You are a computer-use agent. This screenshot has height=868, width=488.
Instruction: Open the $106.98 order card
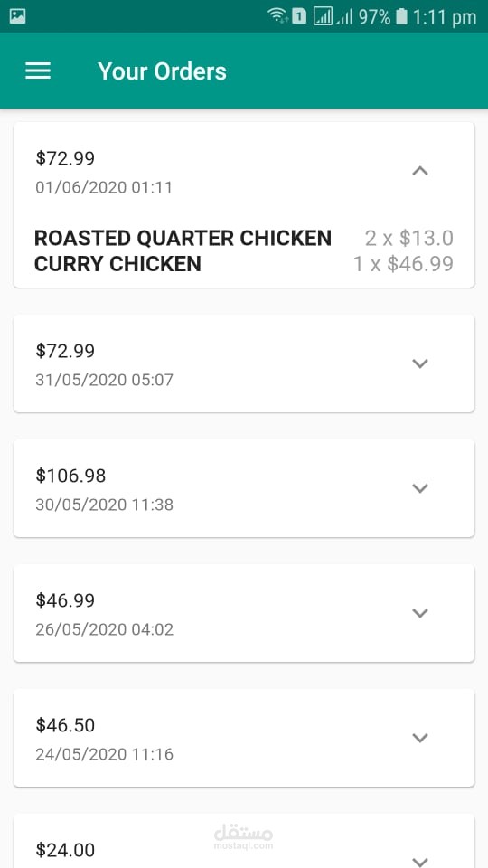click(x=244, y=487)
